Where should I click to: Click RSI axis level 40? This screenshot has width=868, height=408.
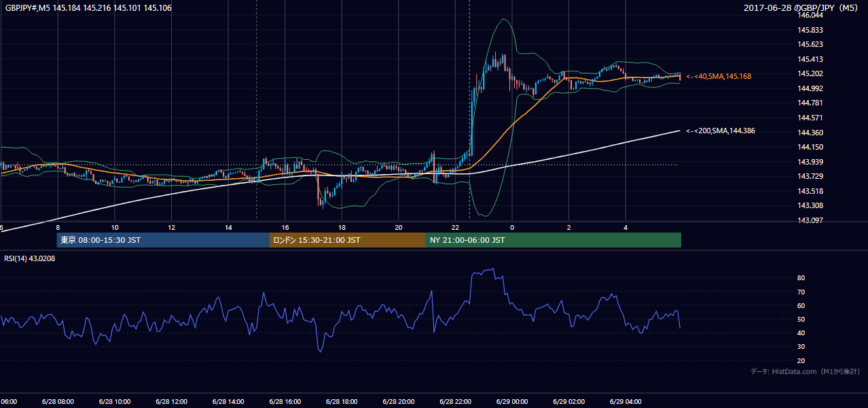pyautogui.click(x=801, y=333)
